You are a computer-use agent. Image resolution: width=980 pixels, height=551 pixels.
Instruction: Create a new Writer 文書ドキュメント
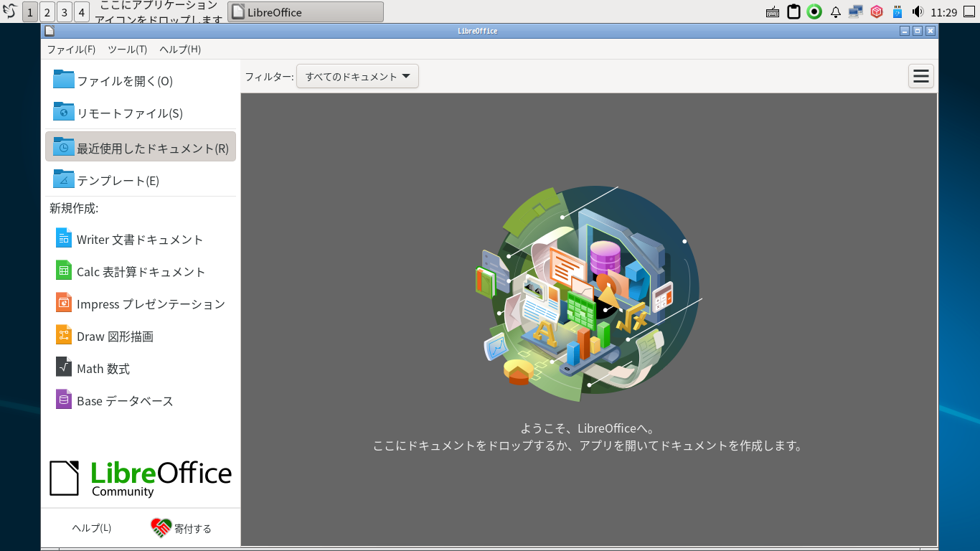pyautogui.click(x=141, y=240)
